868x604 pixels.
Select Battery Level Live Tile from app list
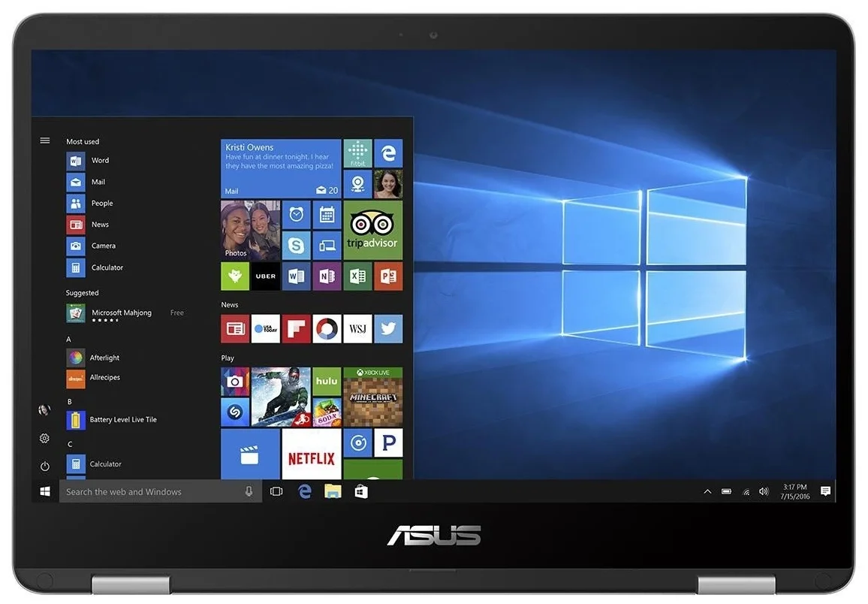tap(122, 420)
